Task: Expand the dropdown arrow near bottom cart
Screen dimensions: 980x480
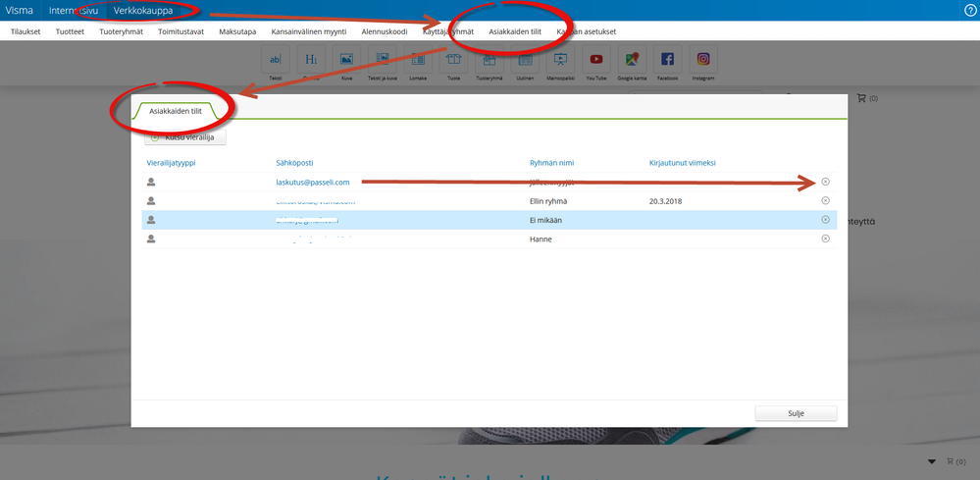Action: [x=932, y=462]
